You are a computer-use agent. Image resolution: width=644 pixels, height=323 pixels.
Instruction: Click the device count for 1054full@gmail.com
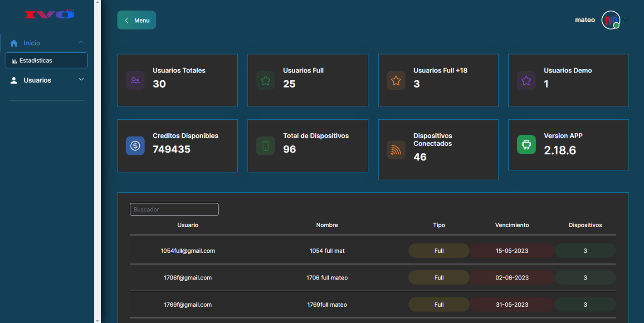(x=585, y=250)
